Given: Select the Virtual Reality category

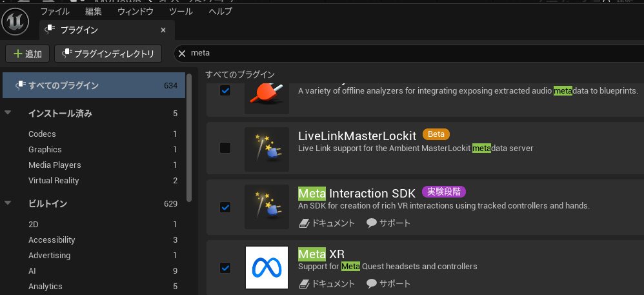Looking at the screenshot, I should 54,180.
